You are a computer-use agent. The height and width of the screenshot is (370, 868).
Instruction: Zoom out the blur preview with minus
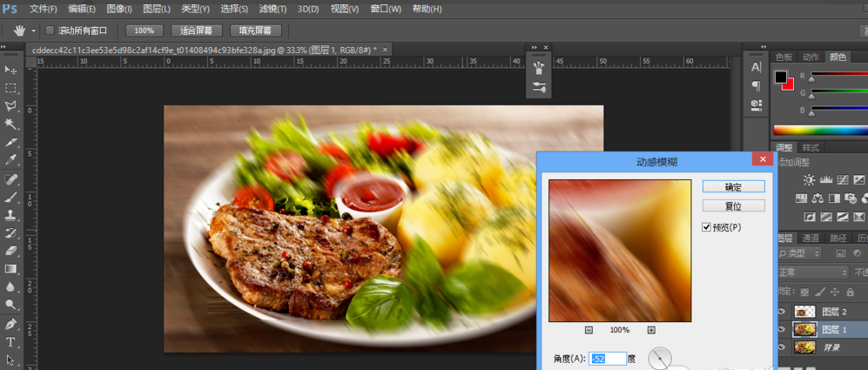(x=589, y=330)
